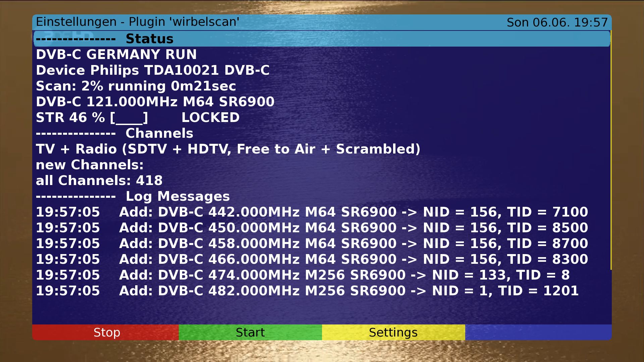Click the yellow scrollbar on the right edge
644x362 pixels.
click(611, 151)
